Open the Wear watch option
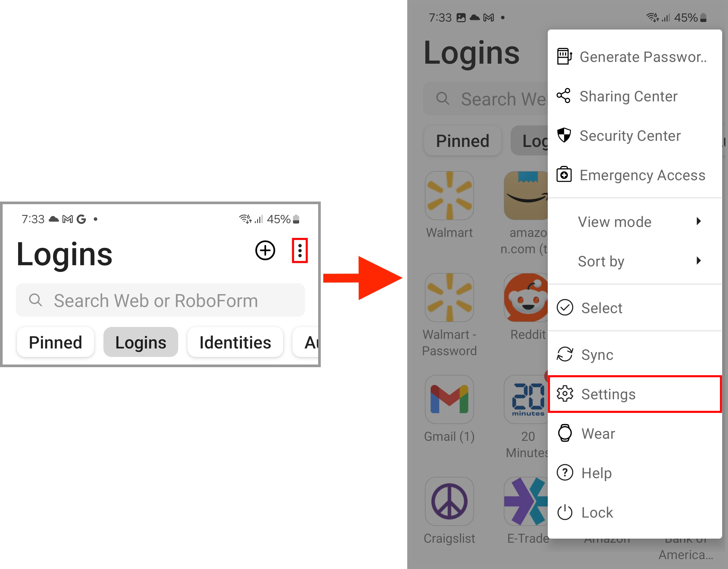The image size is (728, 569). pos(634,433)
